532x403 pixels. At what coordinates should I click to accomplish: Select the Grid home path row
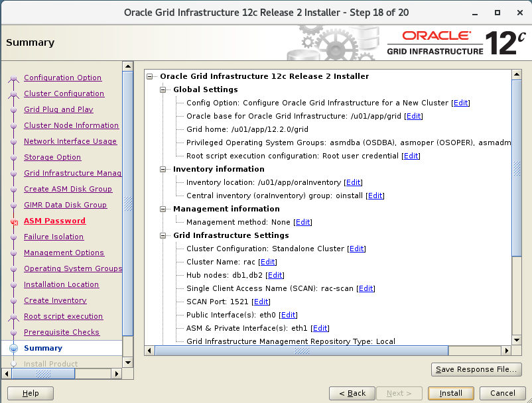(247, 129)
